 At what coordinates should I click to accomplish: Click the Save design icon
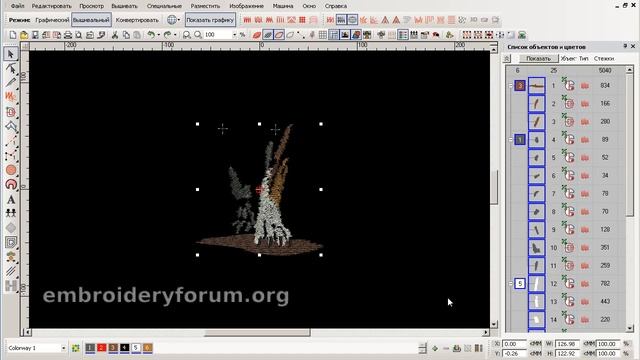tap(35, 35)
